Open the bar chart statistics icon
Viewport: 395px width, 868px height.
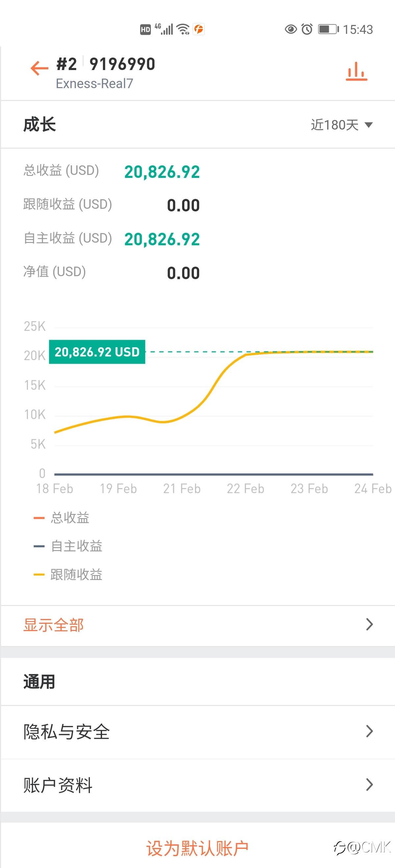pyautogui.click(x=356, y=71)
